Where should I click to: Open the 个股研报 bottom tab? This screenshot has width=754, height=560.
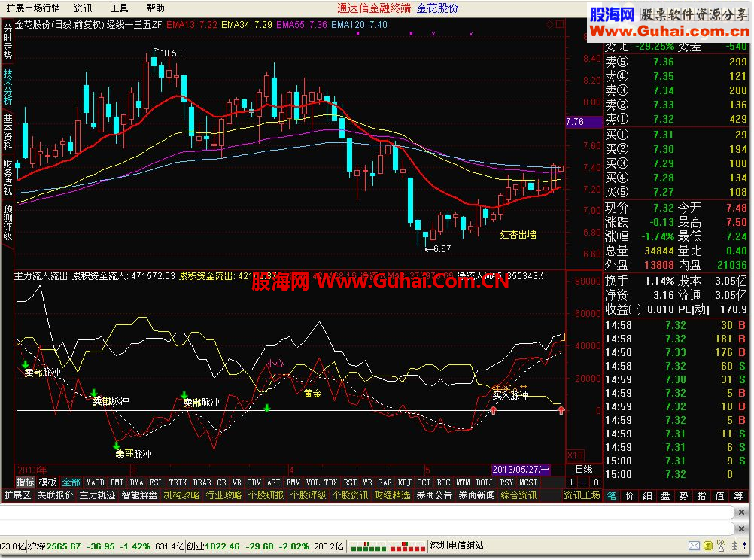(x=266, y=495)
